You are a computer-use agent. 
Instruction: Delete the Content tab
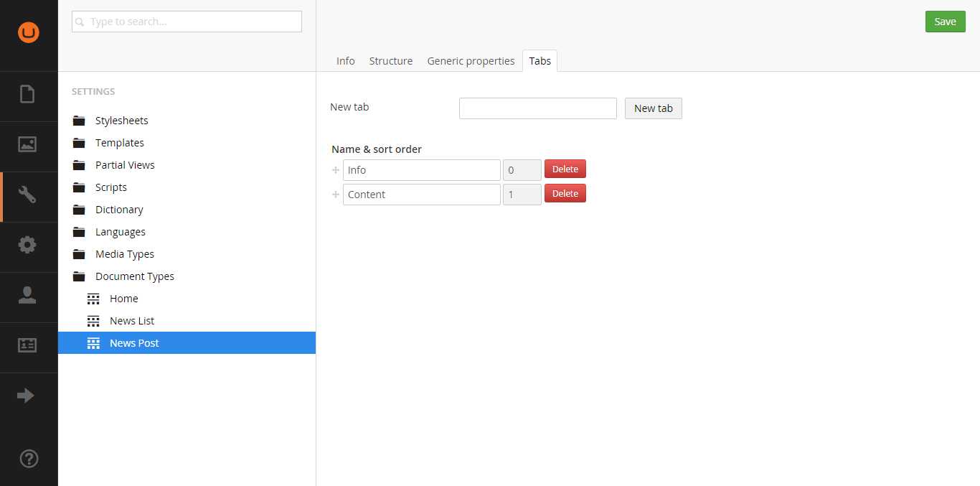click(x=565, y=194)
